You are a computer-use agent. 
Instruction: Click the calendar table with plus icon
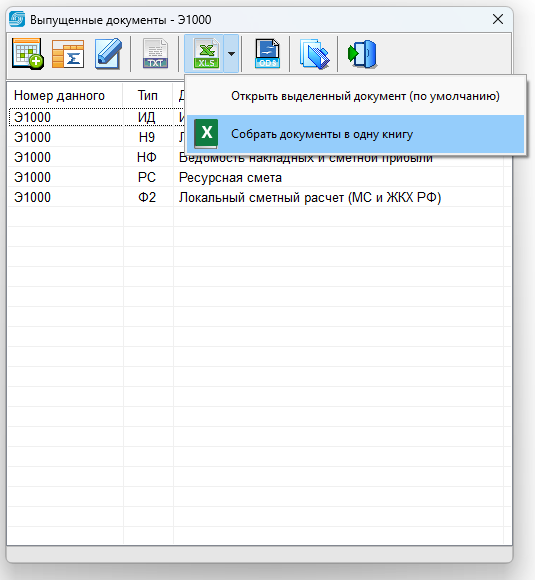28,54
